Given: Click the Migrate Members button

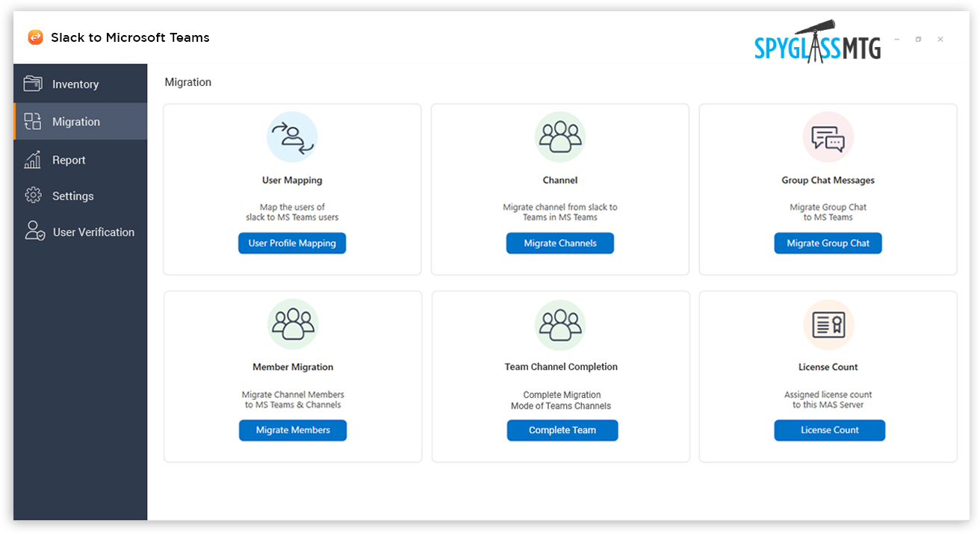Looking at the screenshot, I should point(293,430).
